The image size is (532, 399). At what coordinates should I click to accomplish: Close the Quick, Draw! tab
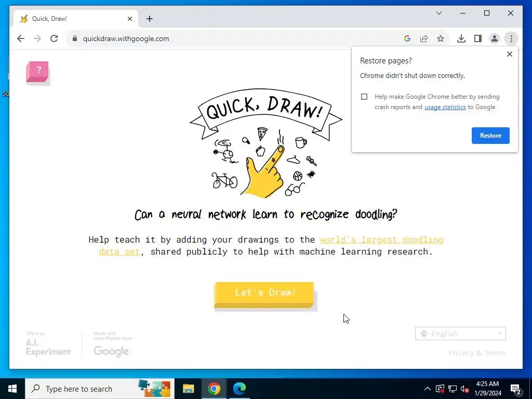(x=129, y=19)
